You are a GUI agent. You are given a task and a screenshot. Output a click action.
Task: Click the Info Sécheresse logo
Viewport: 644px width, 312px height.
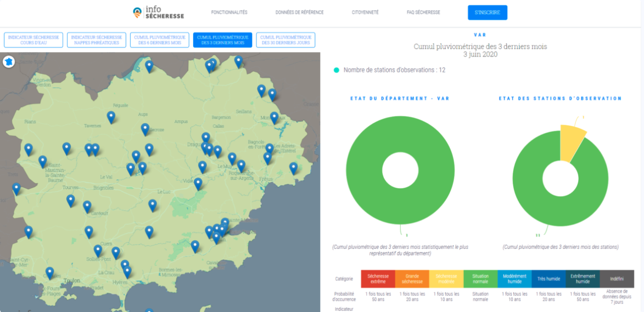(x=159, y=13)
